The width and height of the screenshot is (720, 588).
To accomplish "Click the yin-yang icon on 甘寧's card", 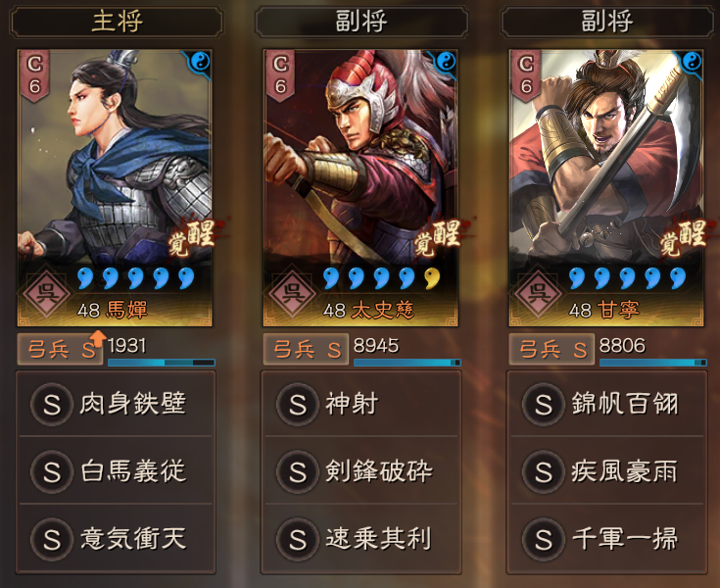I will point(692,62).
